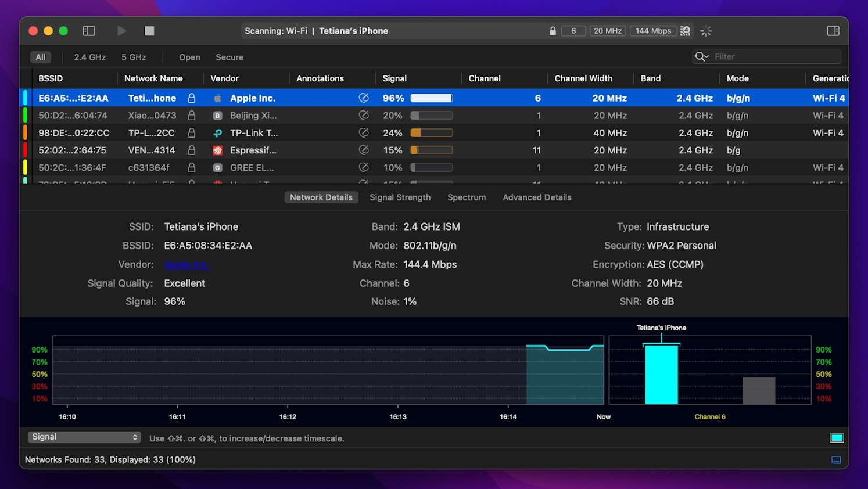Switch to the Spectrum tab
The height and width of the screenshot is (489, 868).
[x=466, y=197]
